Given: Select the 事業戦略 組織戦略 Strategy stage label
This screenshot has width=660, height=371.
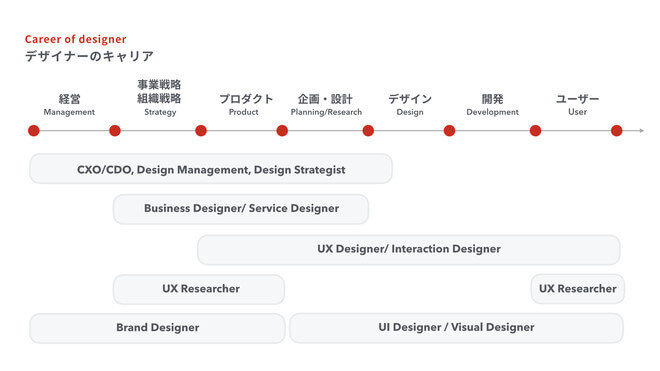Looking at the screenshot, I should click(160, 97).
